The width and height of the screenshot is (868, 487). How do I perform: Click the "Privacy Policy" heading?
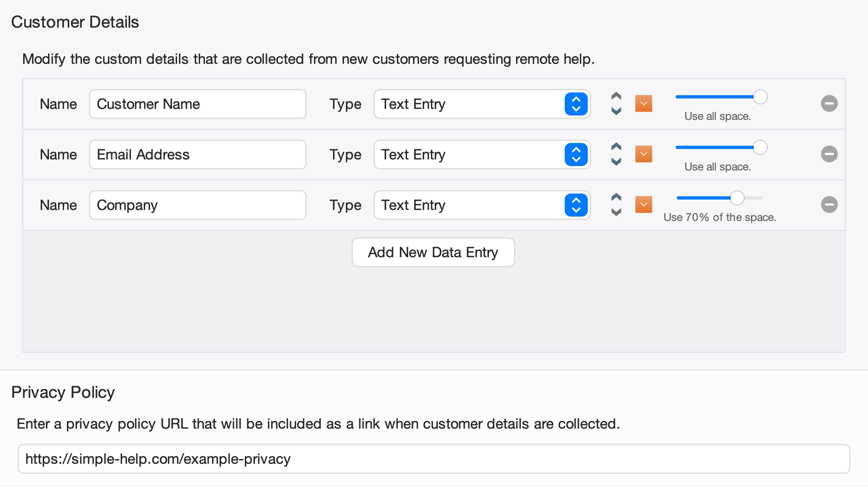tap(63, 392)
